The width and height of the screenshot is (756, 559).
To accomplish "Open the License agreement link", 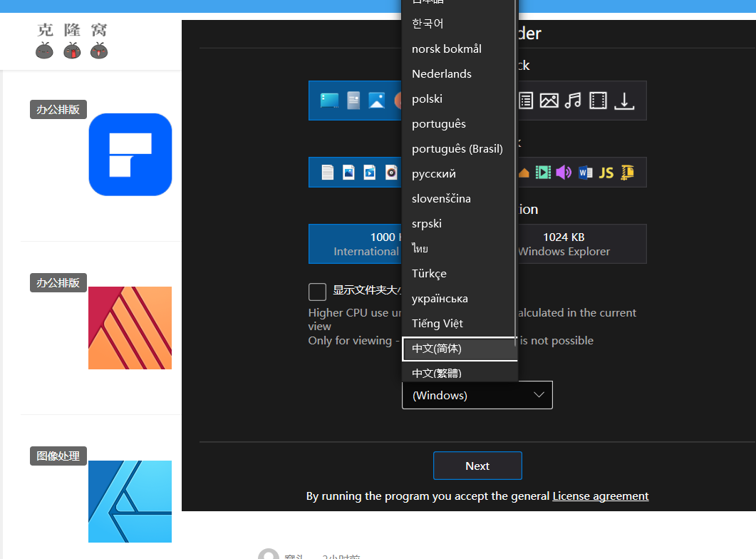I will (600, 496).
